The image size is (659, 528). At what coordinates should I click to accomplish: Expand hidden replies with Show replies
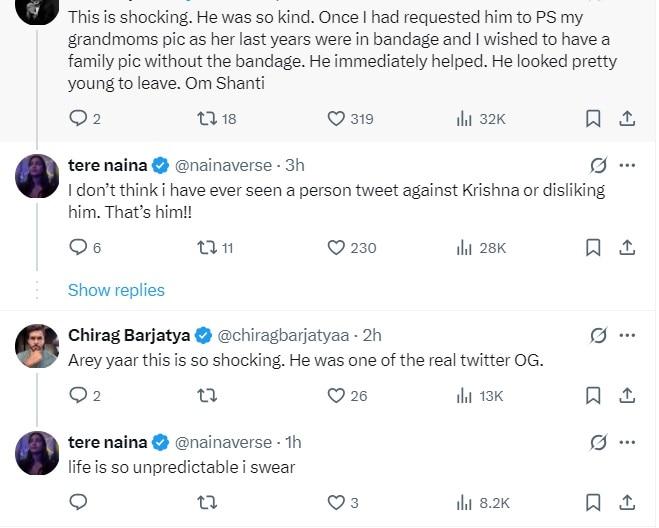(116, 290)
